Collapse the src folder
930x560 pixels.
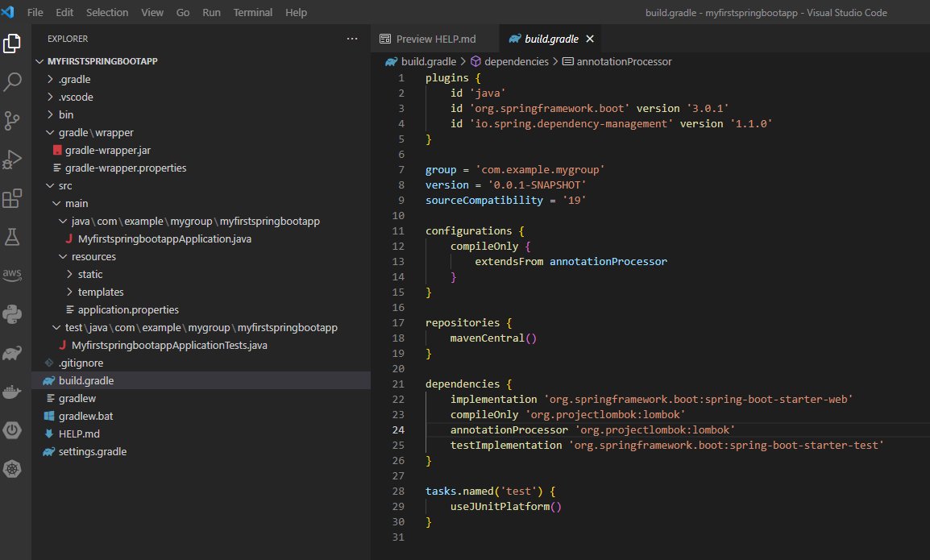(51, 185)
